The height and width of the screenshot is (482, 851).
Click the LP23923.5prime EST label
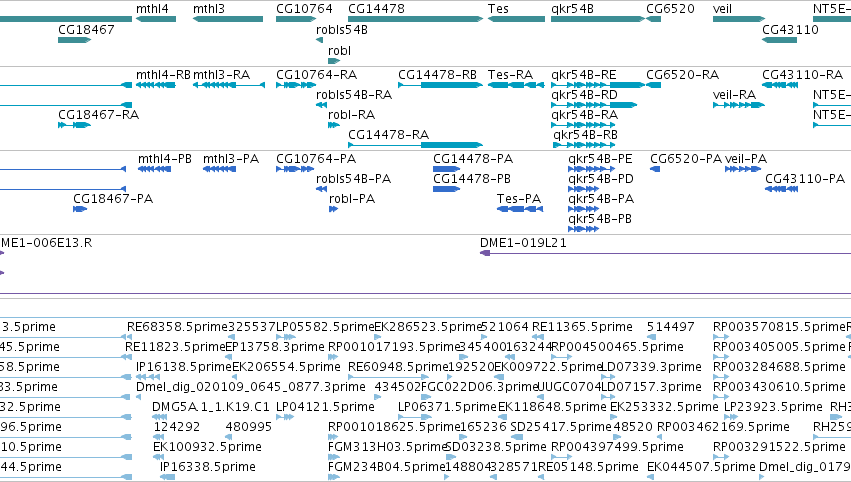(x=773, y=408)
